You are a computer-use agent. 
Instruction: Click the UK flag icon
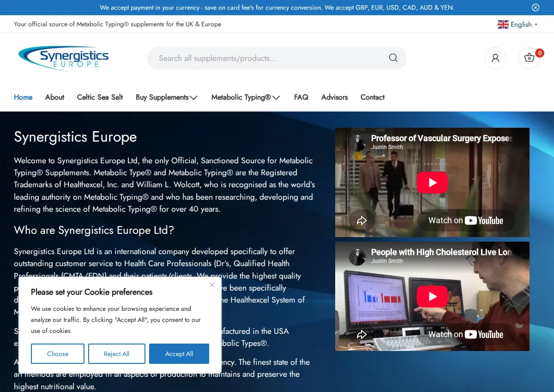tap(503, 24)
